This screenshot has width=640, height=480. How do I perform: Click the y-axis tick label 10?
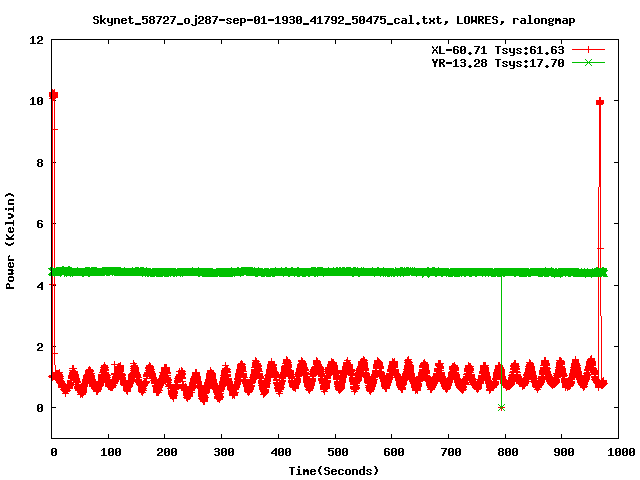click(36, 101)
